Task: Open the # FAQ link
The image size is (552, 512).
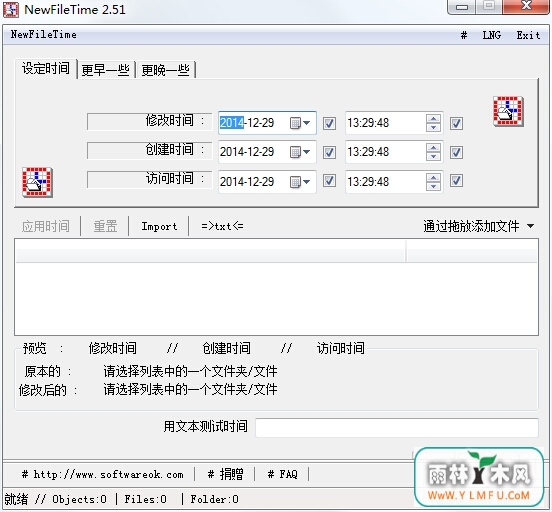Action: [282, 474]
